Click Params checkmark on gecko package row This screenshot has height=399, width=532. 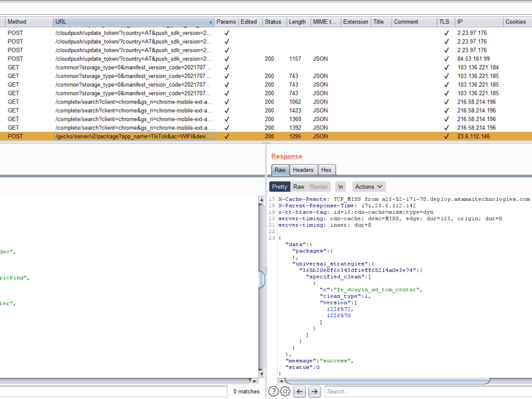tap(226, 136)
